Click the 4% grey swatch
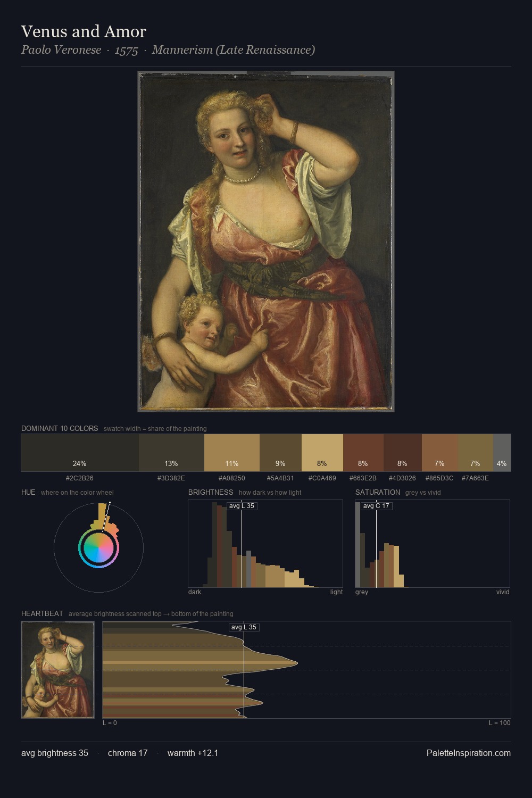Screen dimensions: 532x798 click(502, 453)
